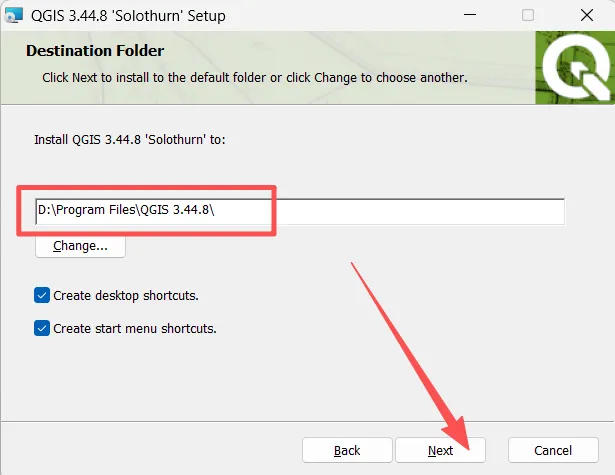Click the 'Click Next to install' instruction text
615x475 pixels.
coord(255,78)
